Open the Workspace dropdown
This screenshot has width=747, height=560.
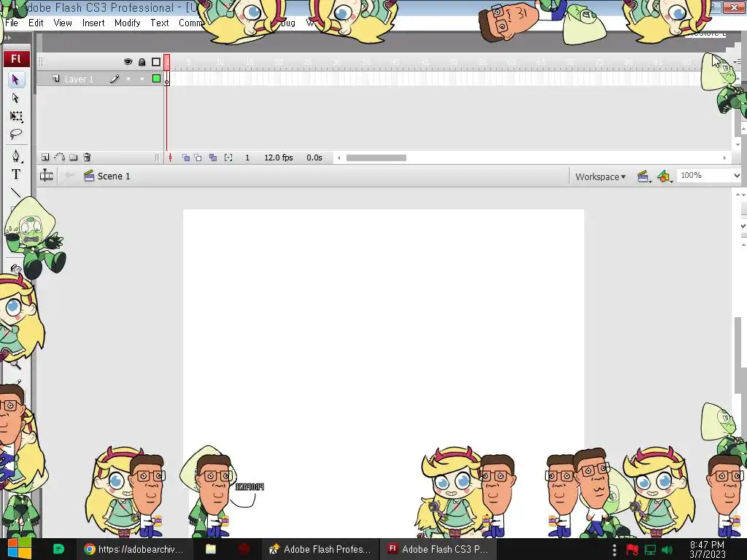click(x=600, y=176)
